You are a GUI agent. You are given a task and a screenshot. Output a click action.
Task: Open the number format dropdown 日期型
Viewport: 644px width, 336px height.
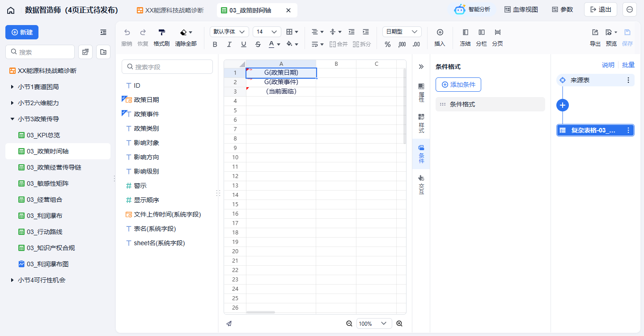tap(402, 32)
